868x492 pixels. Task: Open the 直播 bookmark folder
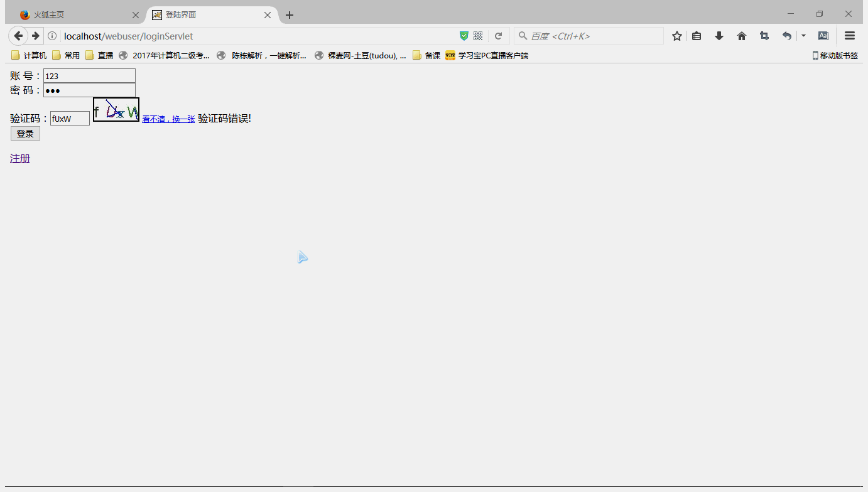[x=99, y=55]
